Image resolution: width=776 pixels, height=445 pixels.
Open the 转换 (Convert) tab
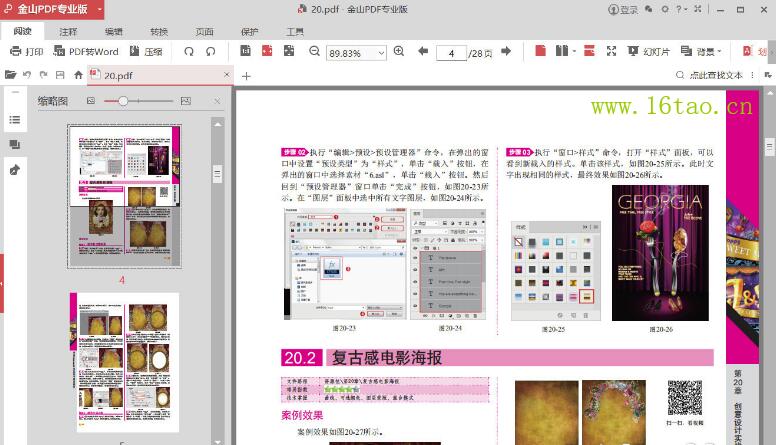159,31
